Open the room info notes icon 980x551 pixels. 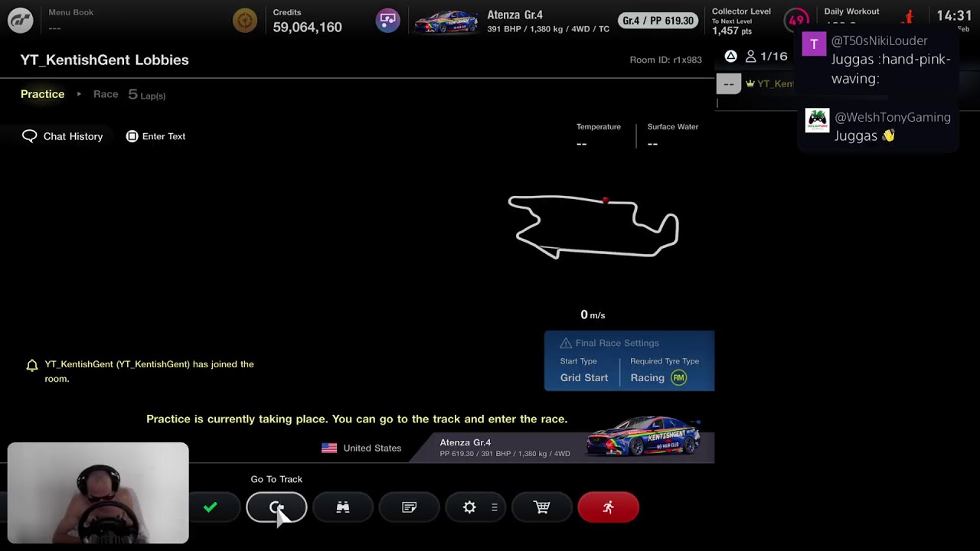[x=410, y=507]
